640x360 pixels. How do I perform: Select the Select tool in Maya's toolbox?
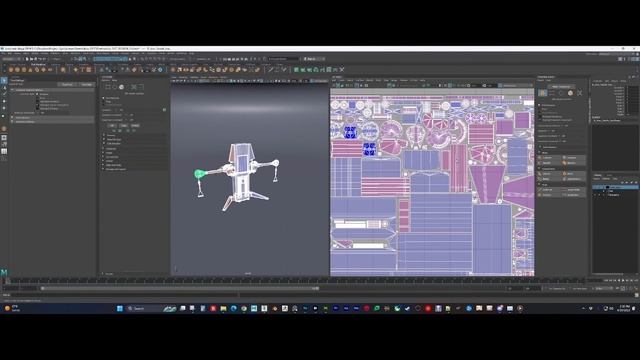pos(4,81)
